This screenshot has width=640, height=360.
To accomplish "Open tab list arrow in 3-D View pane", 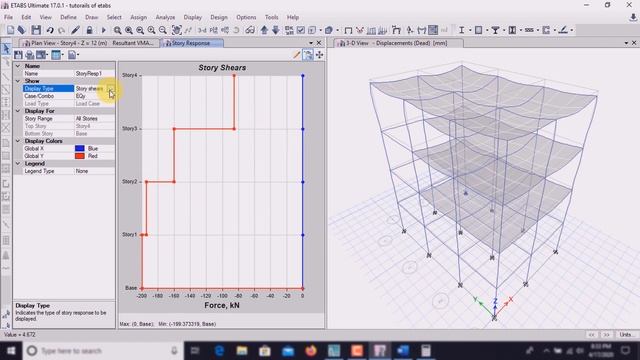I will 626,43.
